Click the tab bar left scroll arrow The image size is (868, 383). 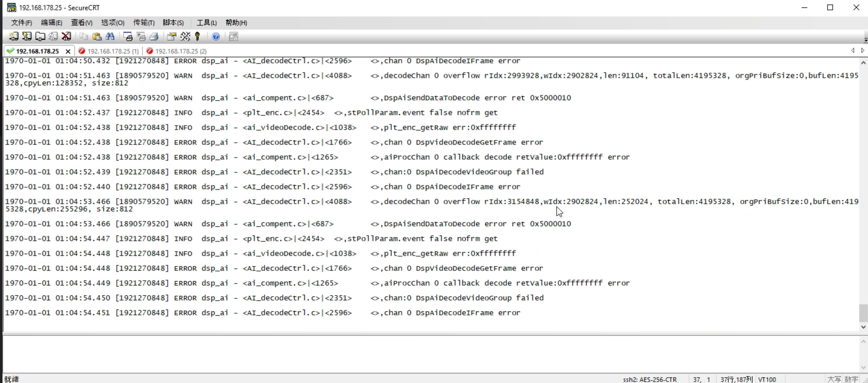(x=853, y=50)
